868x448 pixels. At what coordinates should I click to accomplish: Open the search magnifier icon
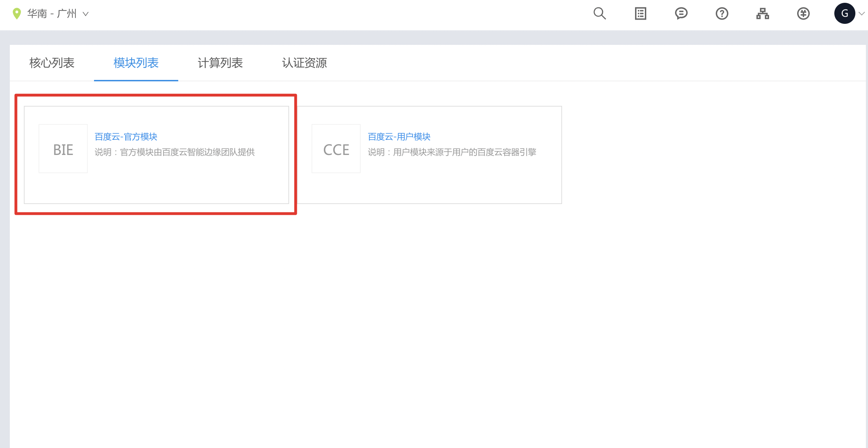coord(600,14)
